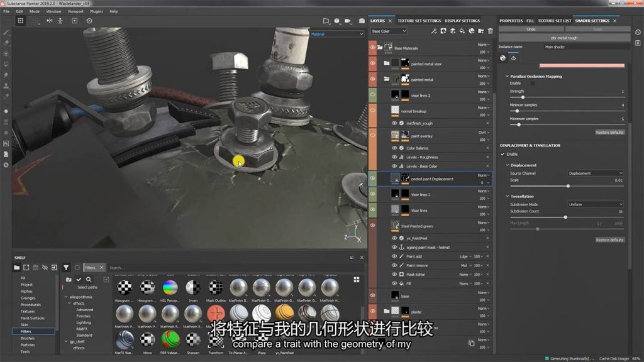Adjust the Subdivision Count slider
This screenshot has width=644, height=362.
[x=565, y=217]
